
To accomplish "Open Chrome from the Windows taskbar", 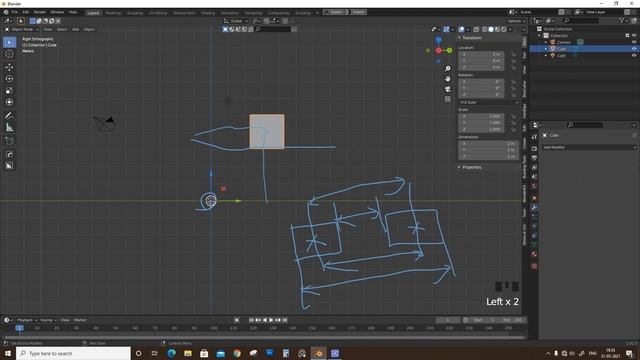I will tap(237, 353).
